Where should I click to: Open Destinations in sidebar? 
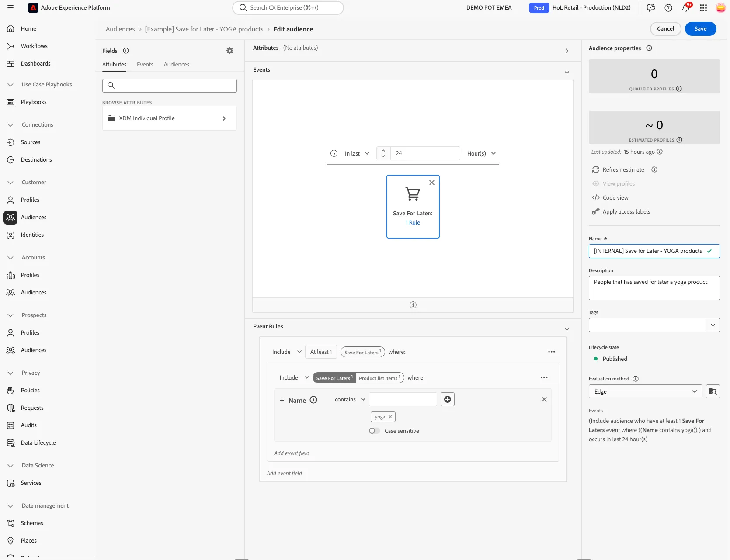pos(36,159)
